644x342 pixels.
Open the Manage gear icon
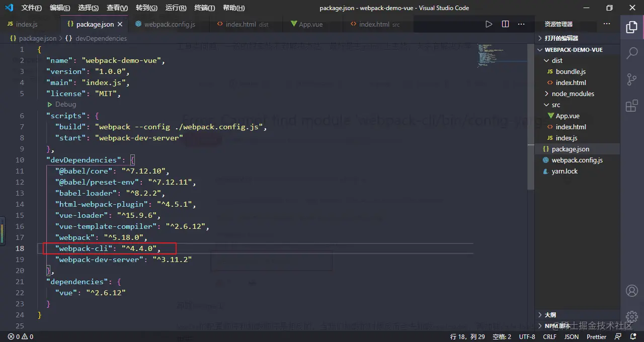632,317
